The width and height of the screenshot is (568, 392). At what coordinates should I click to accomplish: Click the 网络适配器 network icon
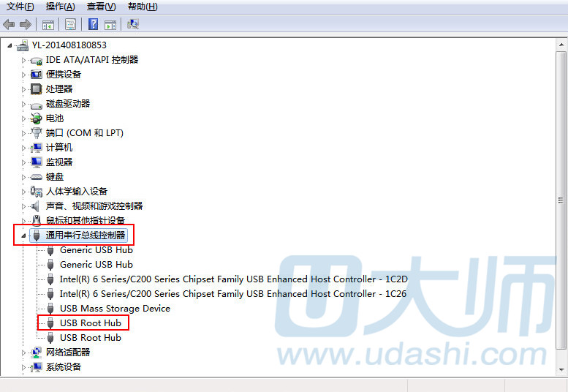(x=37, y=353)
